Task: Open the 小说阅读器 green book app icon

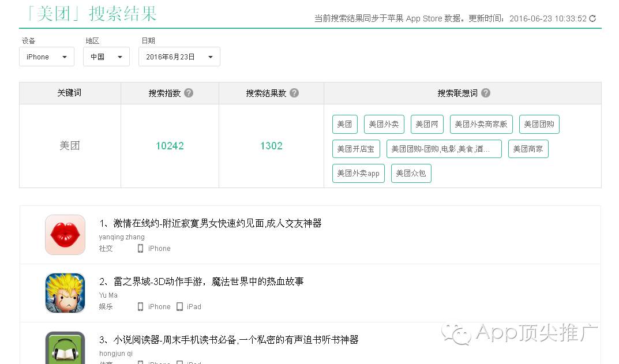Action: [x=65, y=348]
